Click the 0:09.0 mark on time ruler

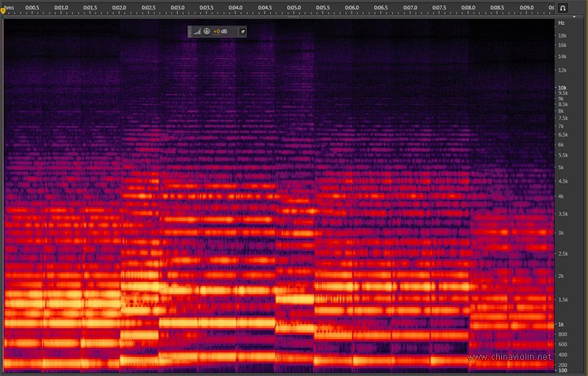526,7
